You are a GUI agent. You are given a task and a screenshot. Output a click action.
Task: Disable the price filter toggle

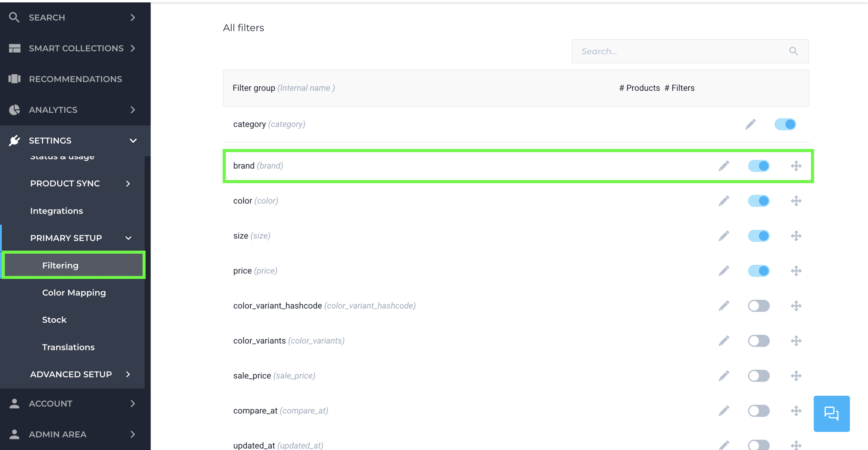758,271
